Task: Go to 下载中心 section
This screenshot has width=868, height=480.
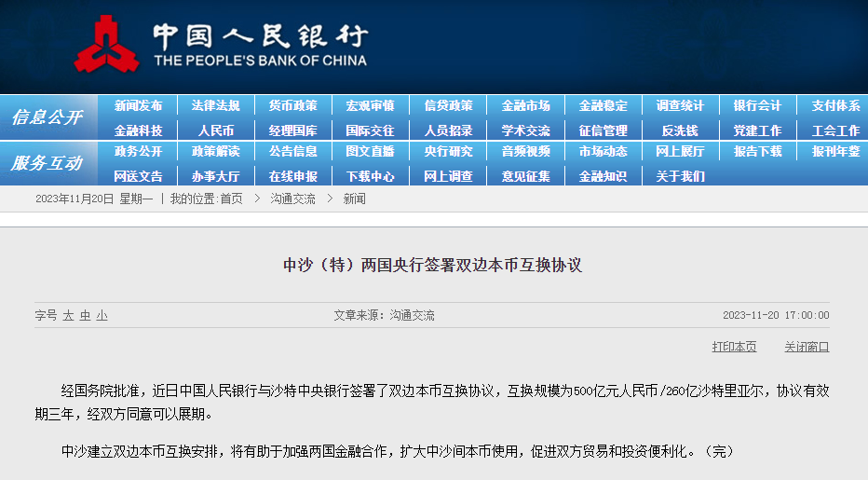Action: [371, 176]
